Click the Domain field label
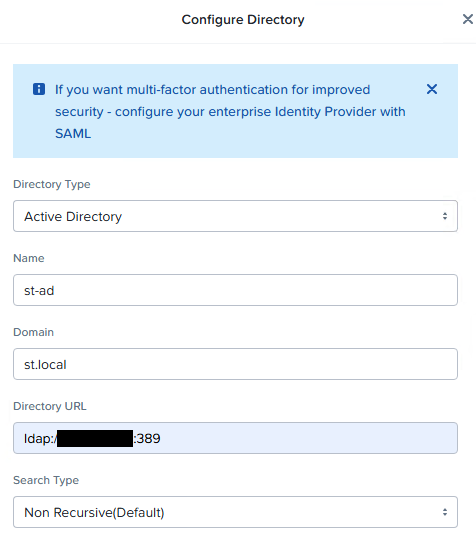This screenshot has width=476, height=540. (x=33, y=332)
